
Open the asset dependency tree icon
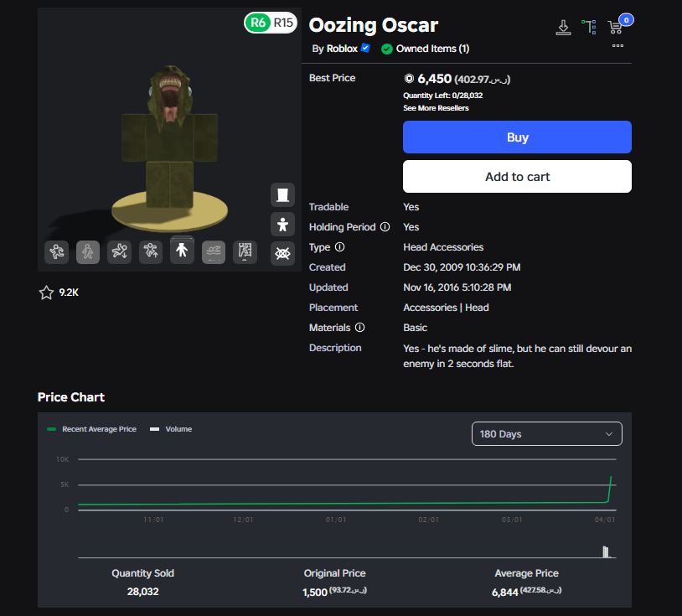(589, 27)
